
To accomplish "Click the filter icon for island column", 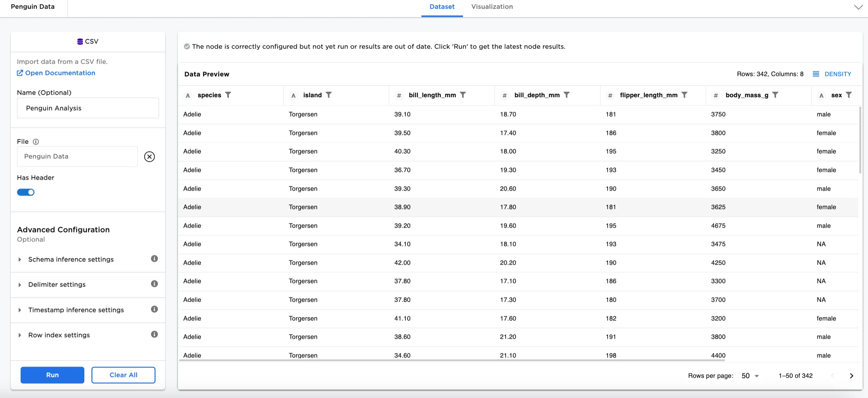I will point(329,95).
